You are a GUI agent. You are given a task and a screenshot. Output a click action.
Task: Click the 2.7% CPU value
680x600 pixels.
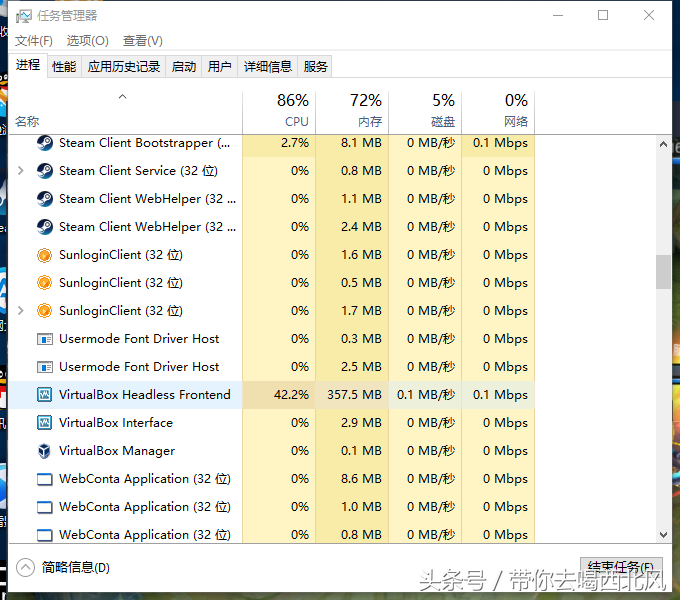295,143
